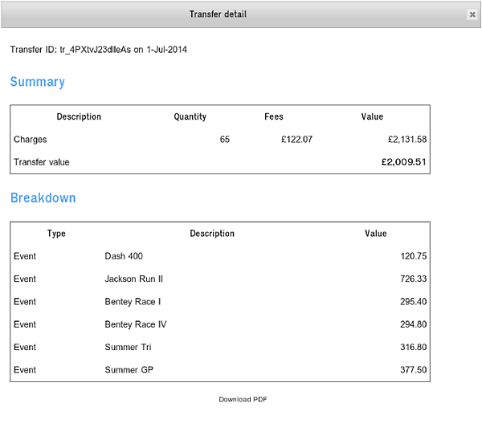Viewport: 482px width, 448px height.
Task: Download the transfer PDF
Action: [x=243, y=399]
